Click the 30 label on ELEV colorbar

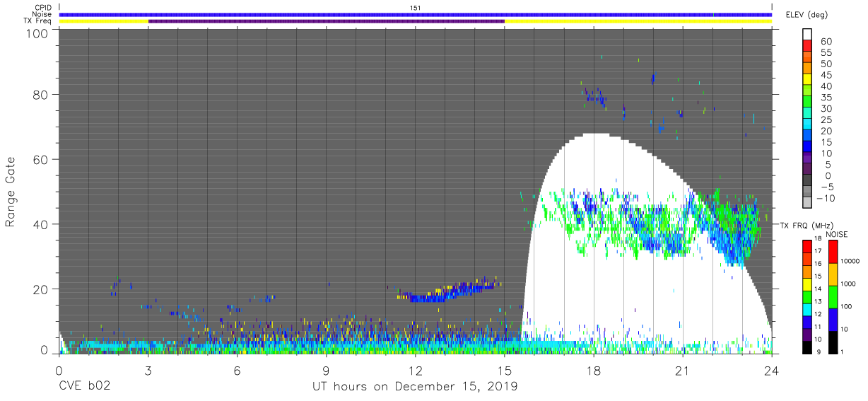[827, 109]
